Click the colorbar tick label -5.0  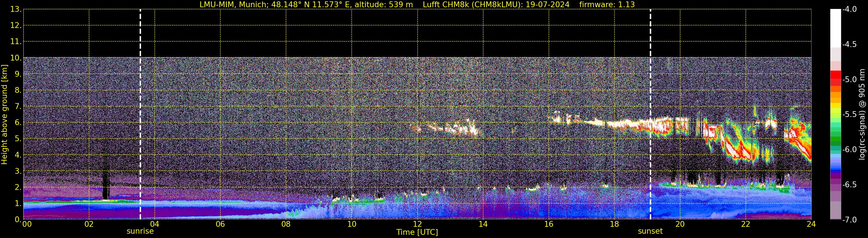[x=849, y=80]
